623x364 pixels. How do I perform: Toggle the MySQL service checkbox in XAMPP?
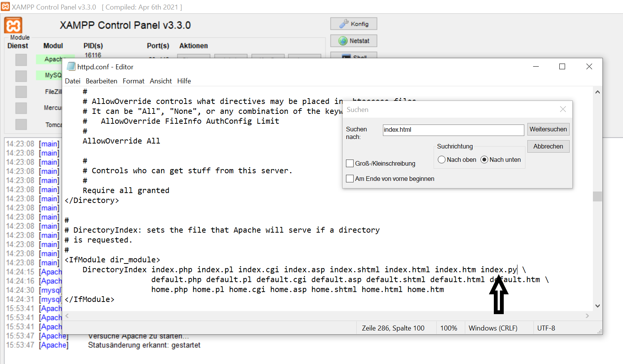pyautogui.click(x=21, y=76)
